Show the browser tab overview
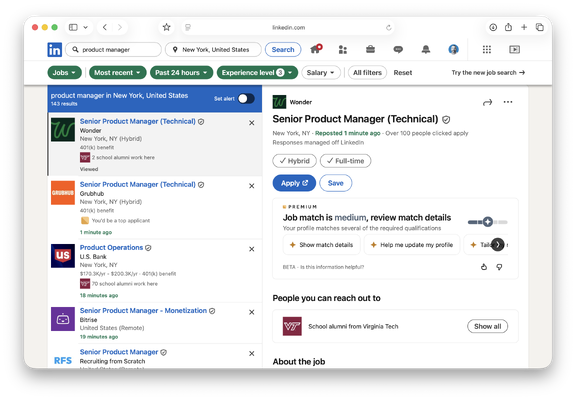This screenshot has width=576, height=400. pos(540,27)
